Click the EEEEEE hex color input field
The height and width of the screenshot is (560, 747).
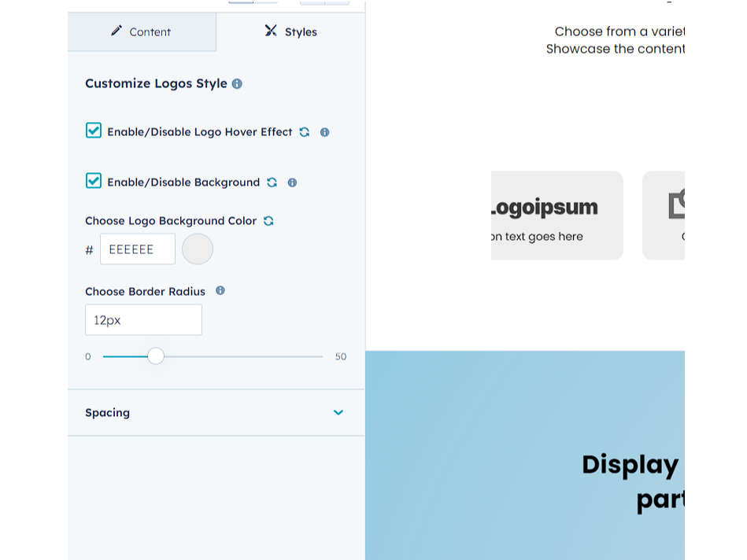tap(138, 249)
